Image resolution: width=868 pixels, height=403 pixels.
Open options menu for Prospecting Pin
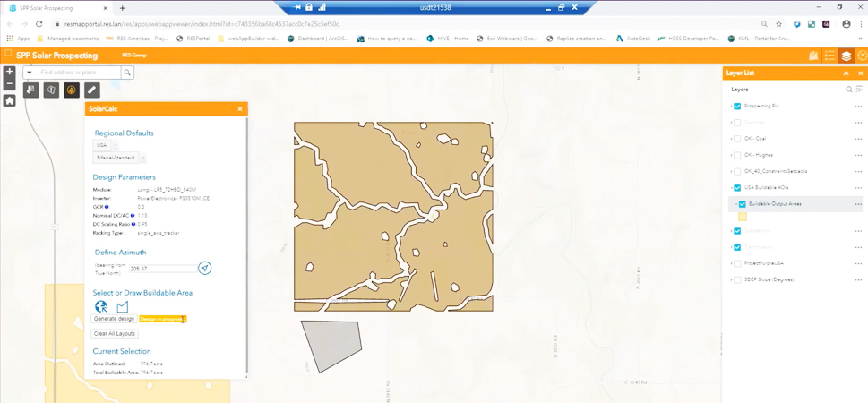pos(858,107)
